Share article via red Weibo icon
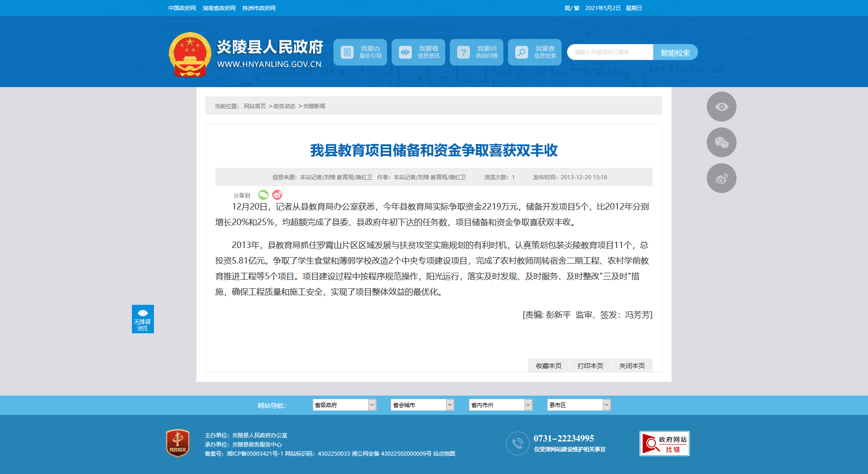The width and height of the screenshot is (868, 474). (277, 195)
